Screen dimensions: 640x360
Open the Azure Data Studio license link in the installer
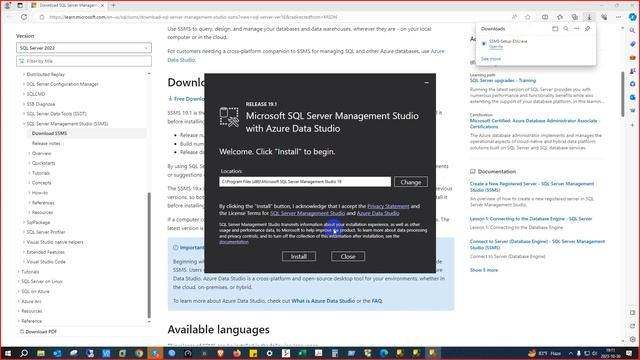click(x=378, y=213)
